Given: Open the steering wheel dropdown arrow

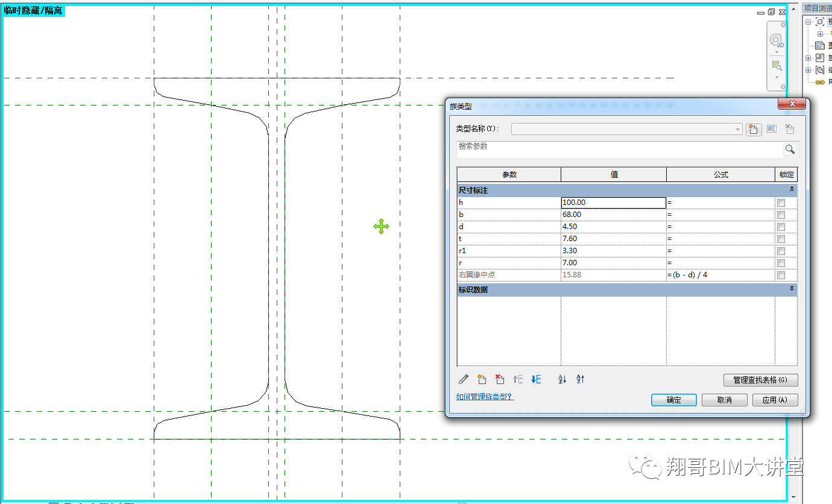Looking at the screenshot, I should coord(777,52).
